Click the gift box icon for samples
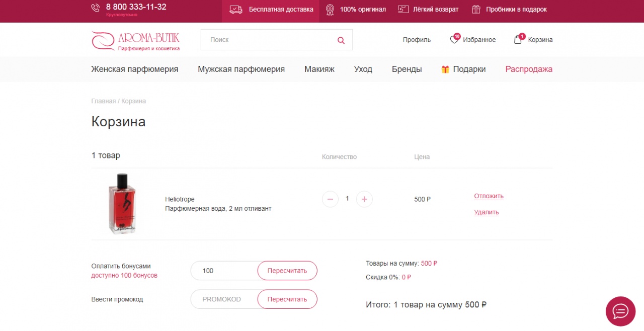 (476, 10)
